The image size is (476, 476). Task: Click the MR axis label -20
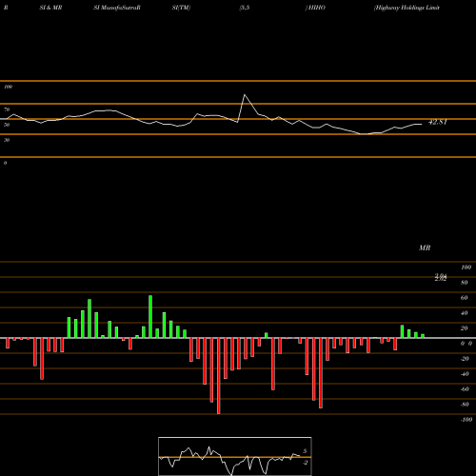(465, 359)
